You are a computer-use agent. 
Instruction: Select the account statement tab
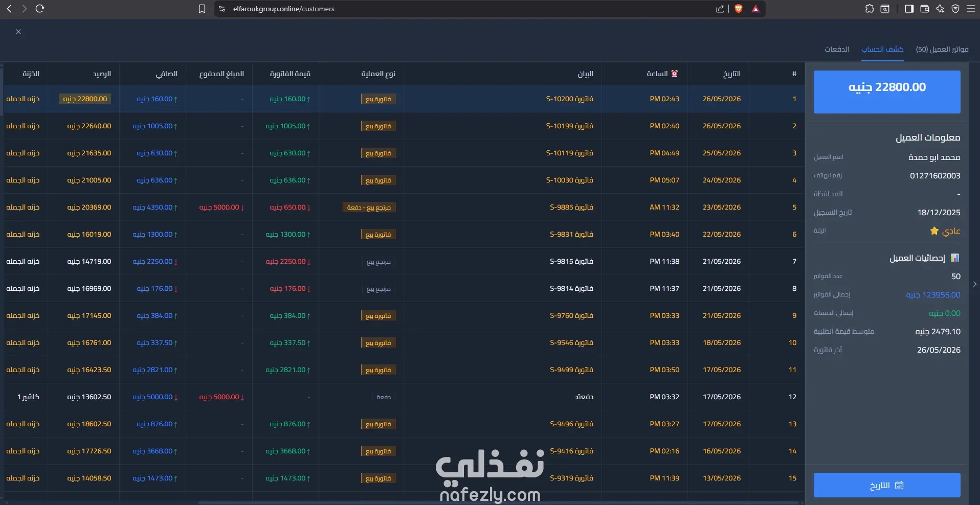(882, 49)
